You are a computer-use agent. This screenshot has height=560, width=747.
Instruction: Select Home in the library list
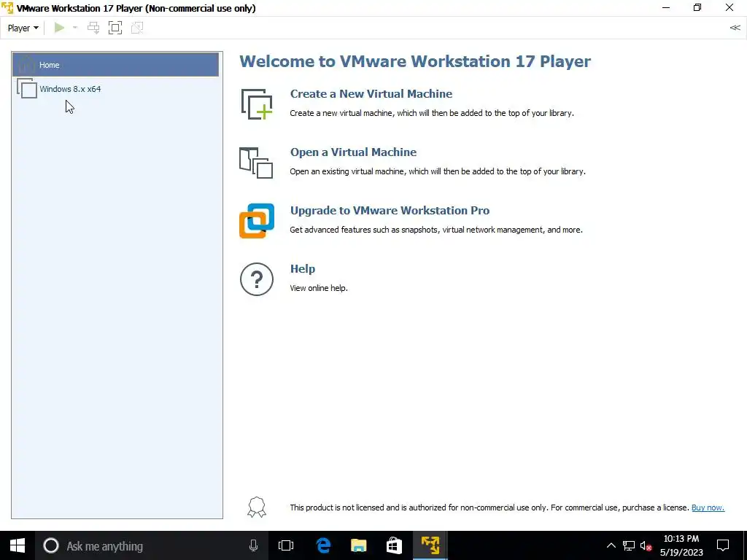[116, 65]
